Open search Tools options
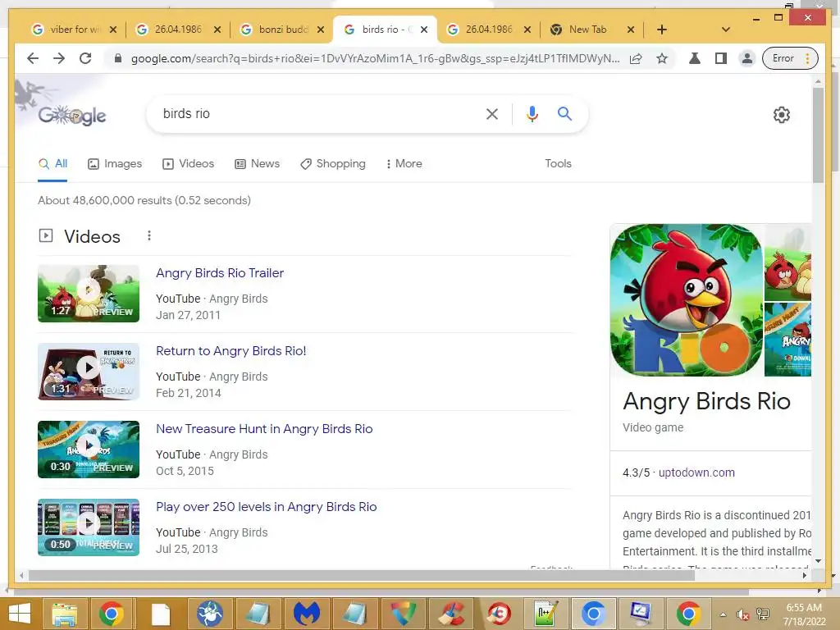 point(558,164)
